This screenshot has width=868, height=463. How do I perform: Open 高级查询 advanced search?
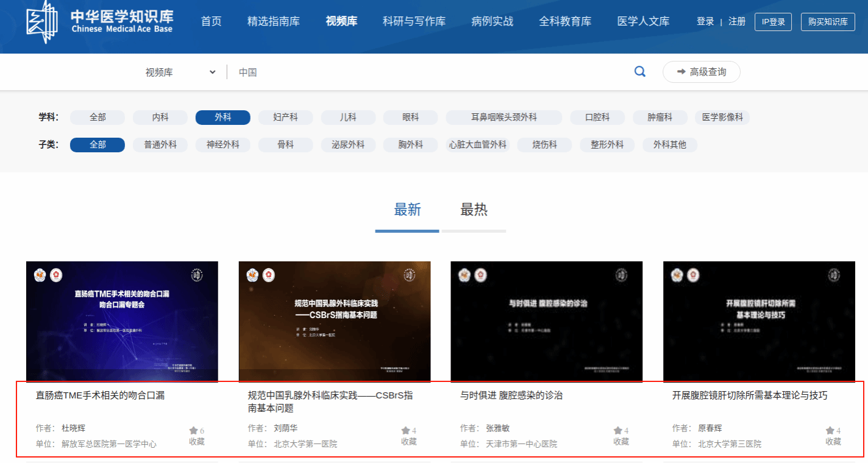pyautogui.click(x=702, y=72)
